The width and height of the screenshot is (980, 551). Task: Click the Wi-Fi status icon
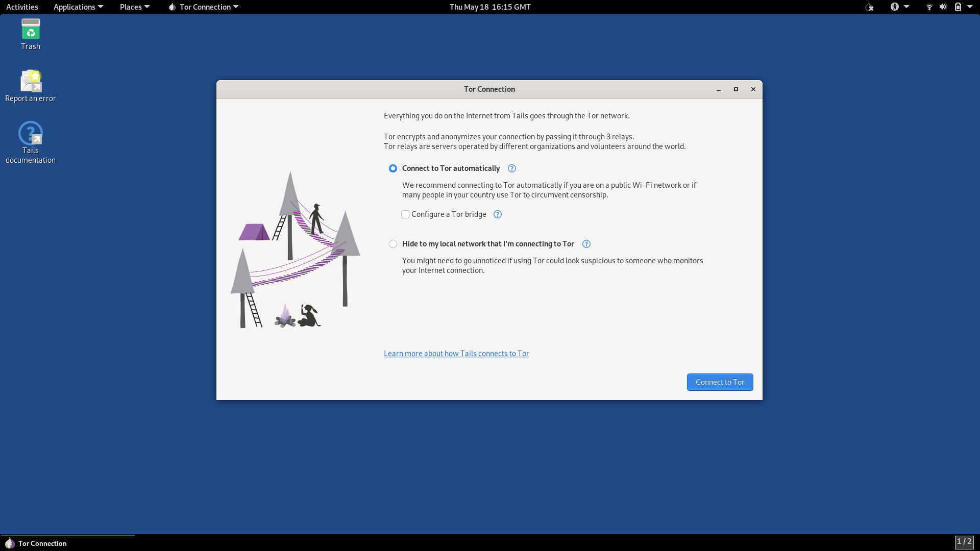tap(929, 7)
